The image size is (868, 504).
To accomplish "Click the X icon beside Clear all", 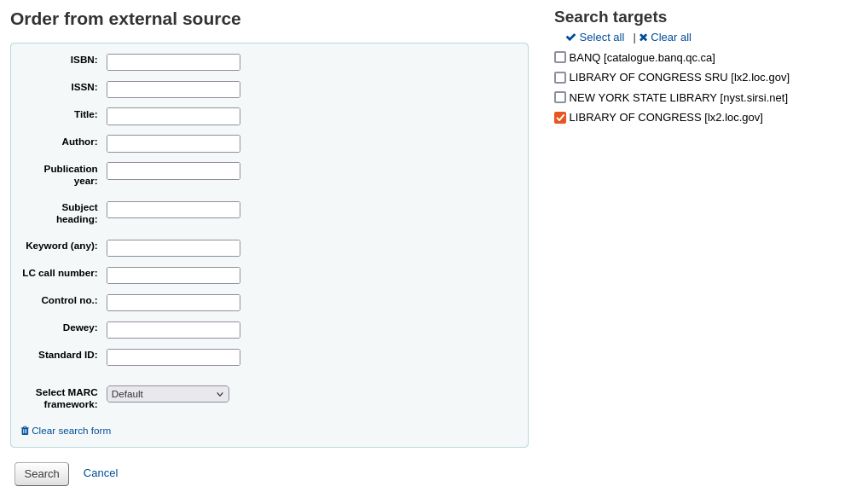I will coord(643,38).
